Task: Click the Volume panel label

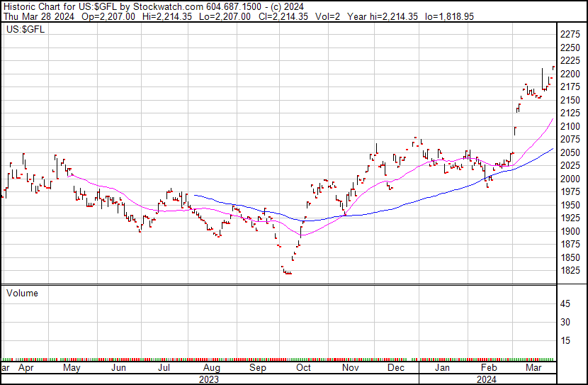Action: click(22, 293)
